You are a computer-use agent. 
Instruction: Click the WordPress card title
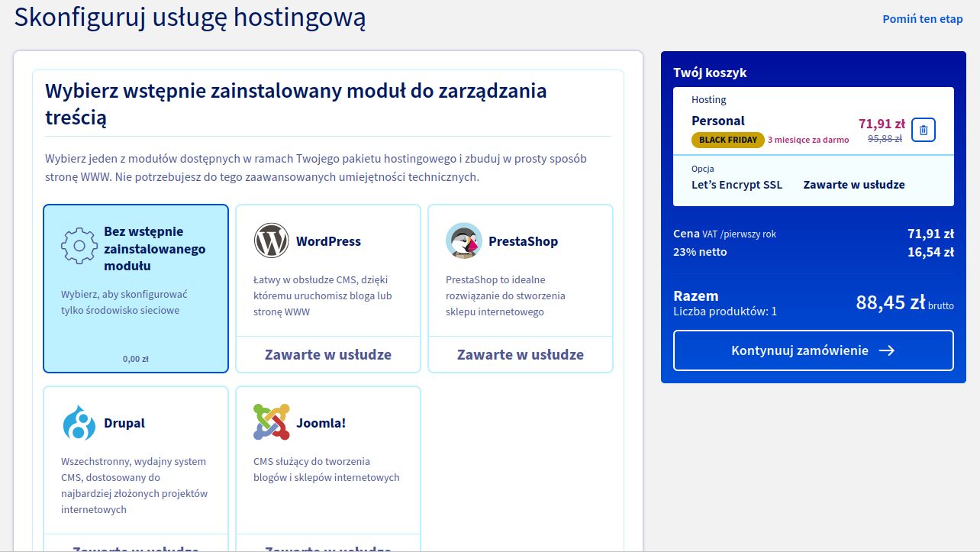click(x=328, y=241)
